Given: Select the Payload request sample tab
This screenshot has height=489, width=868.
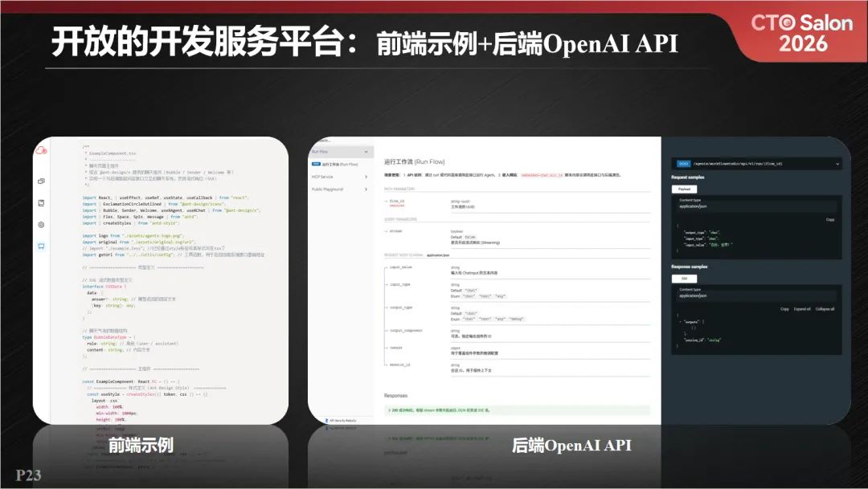Looking at the screenshot, I should coord(684,189).
